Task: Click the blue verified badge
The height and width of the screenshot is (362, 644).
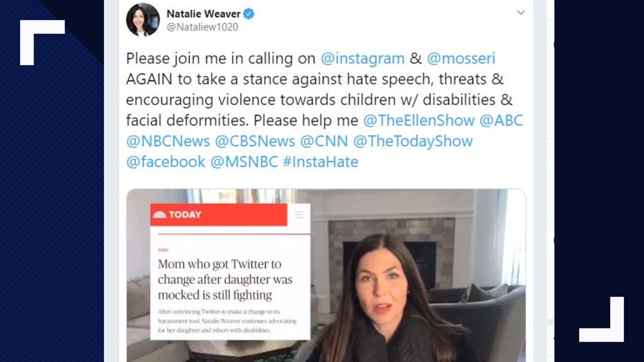Action: (x=249, y=14)
